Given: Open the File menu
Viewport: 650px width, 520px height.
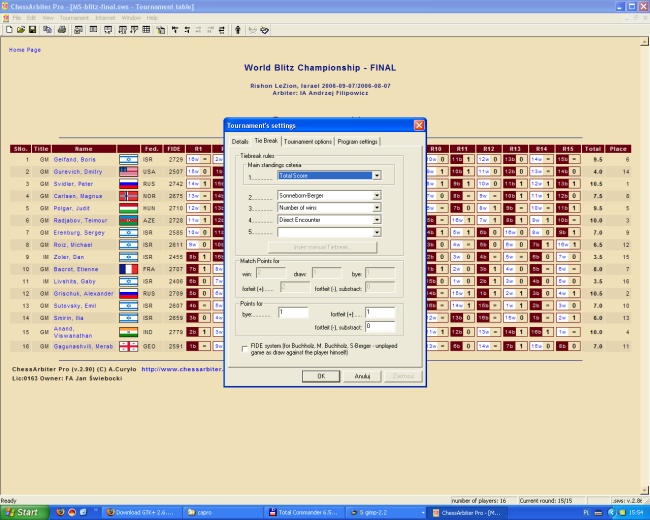Looking at the screenshot, I should pyautogui.click(x=17, y=18).
